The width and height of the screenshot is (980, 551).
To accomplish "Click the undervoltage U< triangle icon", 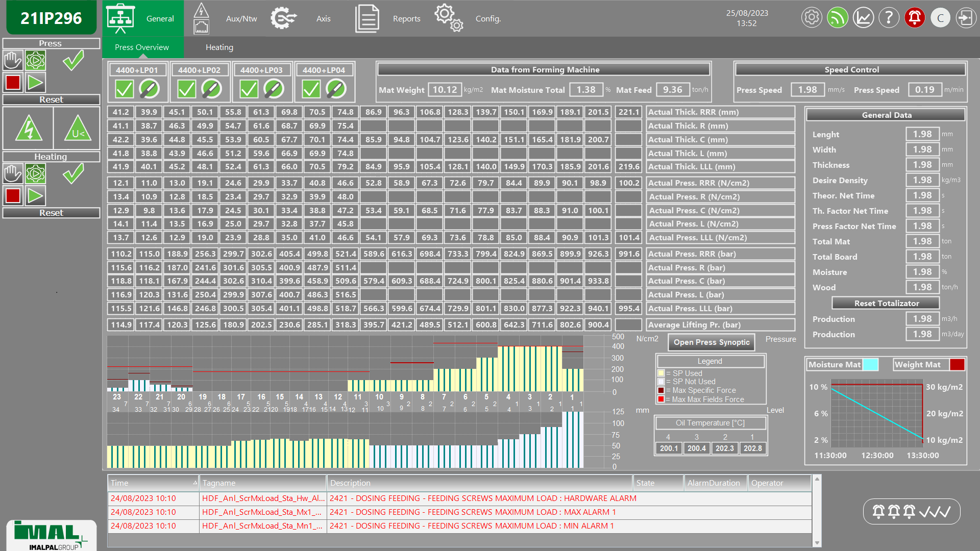I will tap(77, 128).
